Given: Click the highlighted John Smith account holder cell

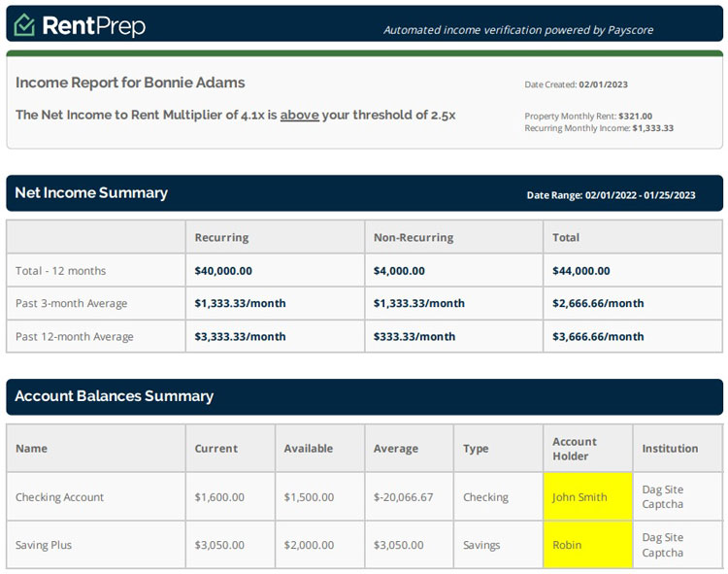Looking at the screenshot, I should tap(579, 496).
